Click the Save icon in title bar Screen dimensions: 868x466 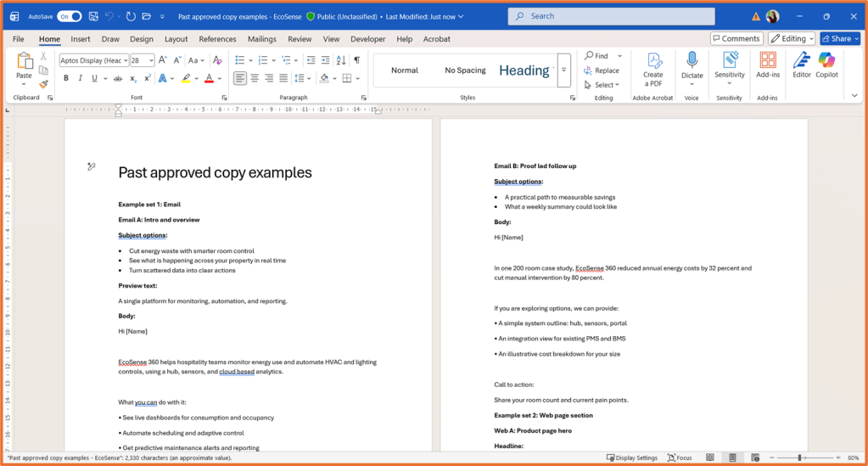pos(93,17)
